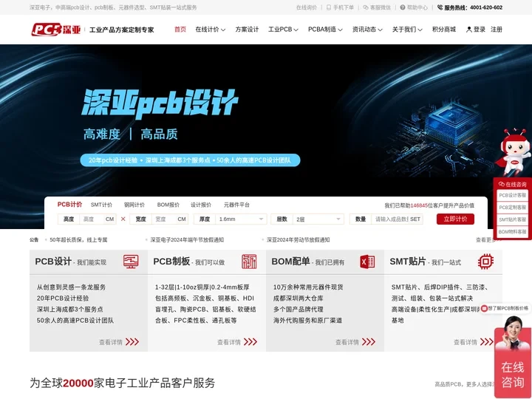Click the 帮助中心 question icon
532x399 pixels.
coord(403,7)
